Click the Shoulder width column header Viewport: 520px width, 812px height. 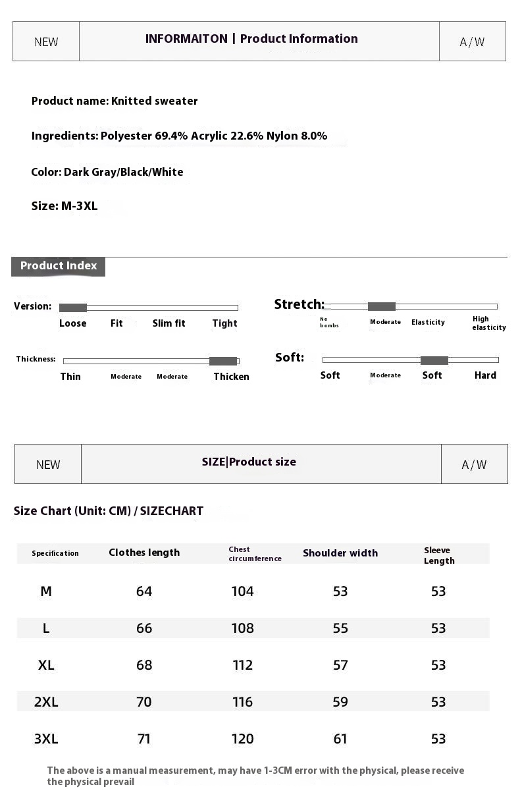[340, 553]
